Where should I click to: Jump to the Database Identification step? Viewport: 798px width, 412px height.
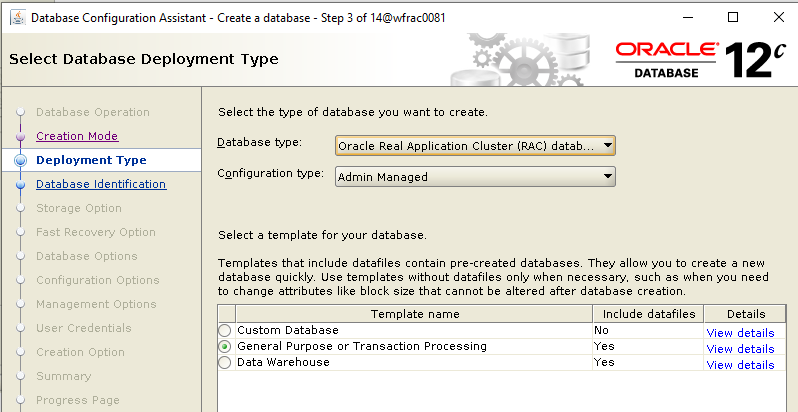[101, 184]
